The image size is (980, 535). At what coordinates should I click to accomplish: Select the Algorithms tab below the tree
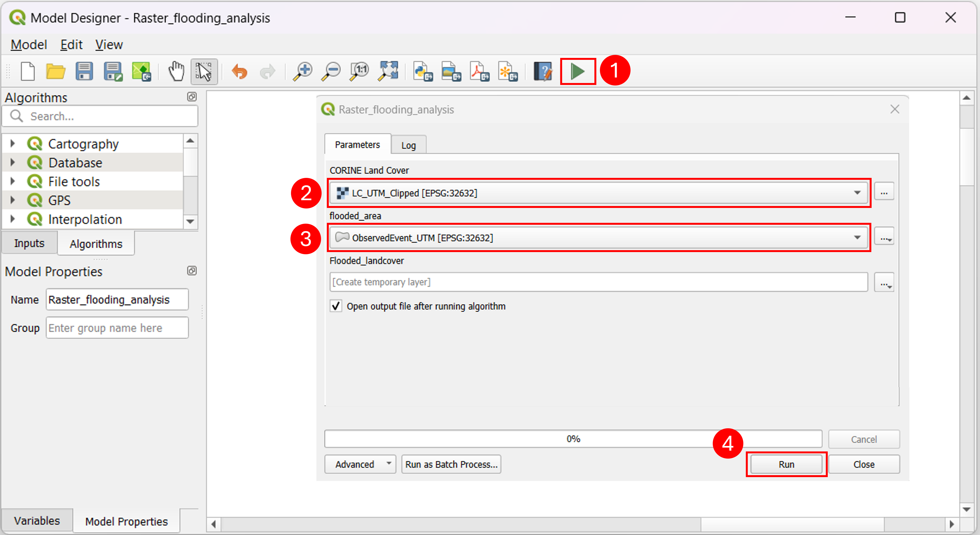point(96,244)
